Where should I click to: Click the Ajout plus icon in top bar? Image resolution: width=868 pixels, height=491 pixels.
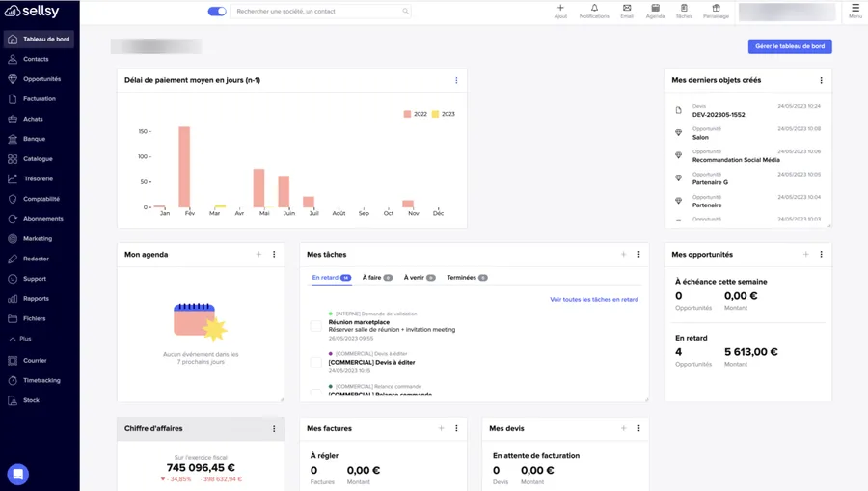[560, 9]
